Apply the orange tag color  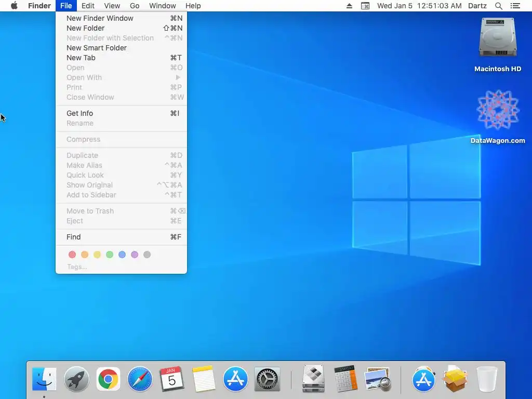click(x=85, y=255)
